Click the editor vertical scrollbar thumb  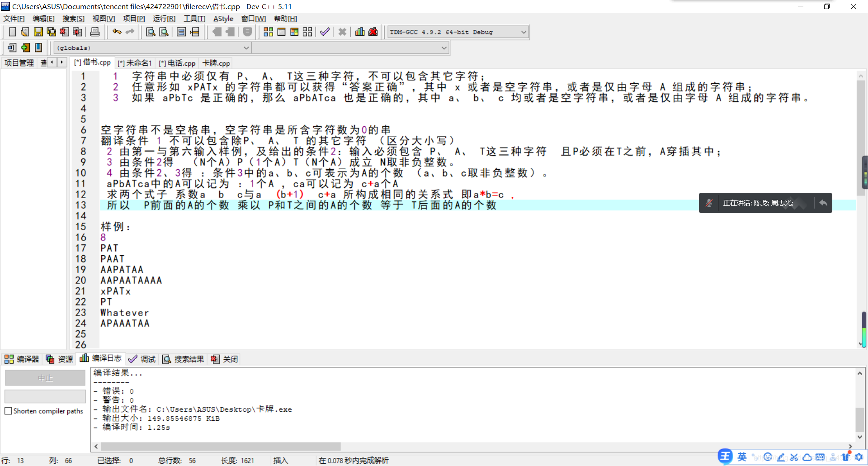[x=861, y=138]
